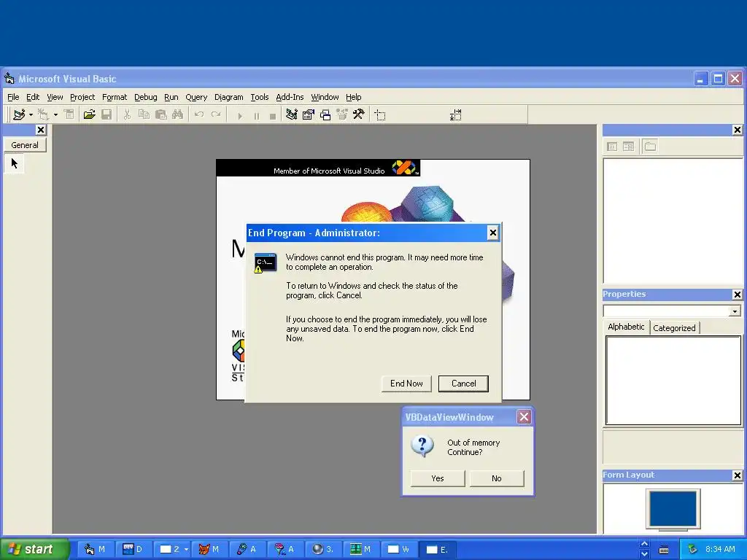Expand the Properties object dropdown
The image size is (747, 560).
click(735, 311)
